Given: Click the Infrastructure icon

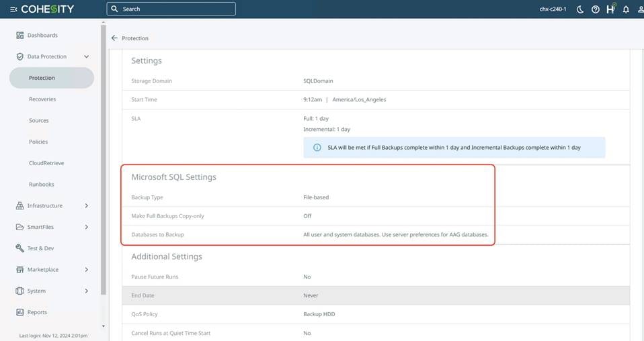Looking at the screenshot, I should (19, 205).
